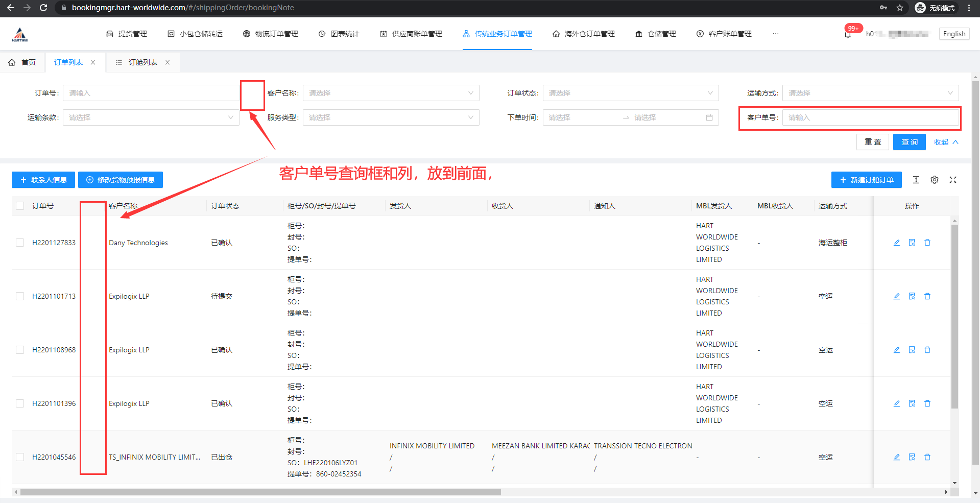Go back in browser history
Viewport: 980px width, 503px height.
pyautogui.click(x=11, y=8)
